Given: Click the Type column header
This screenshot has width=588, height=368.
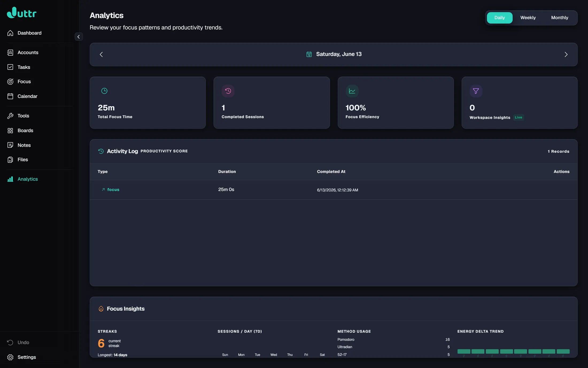Looking at the screenshot, I should coord(103,172).
